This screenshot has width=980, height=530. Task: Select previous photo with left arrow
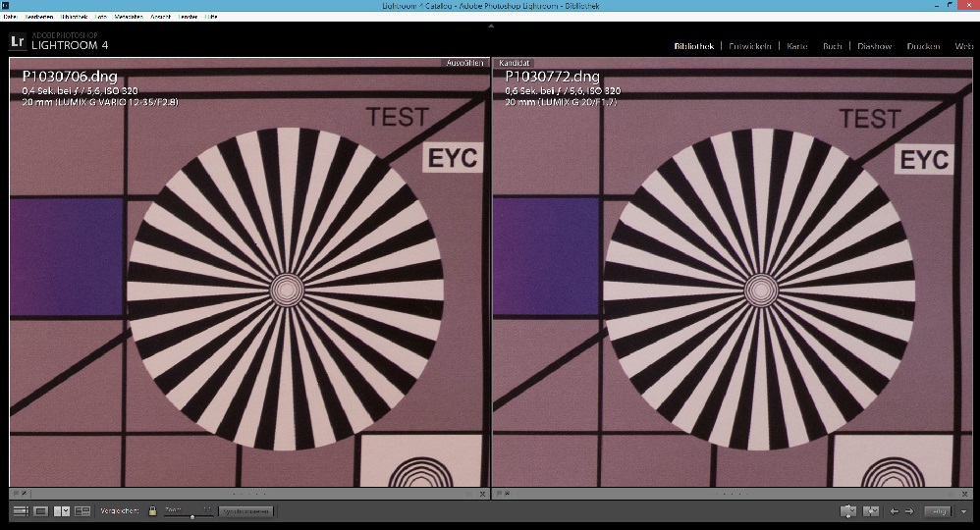click(894, 511)
